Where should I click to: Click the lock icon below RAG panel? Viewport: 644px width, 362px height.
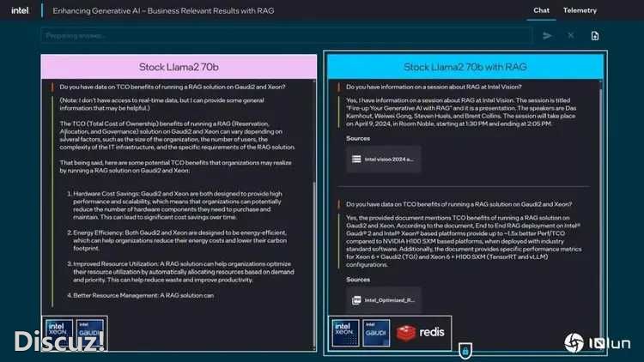465,352
